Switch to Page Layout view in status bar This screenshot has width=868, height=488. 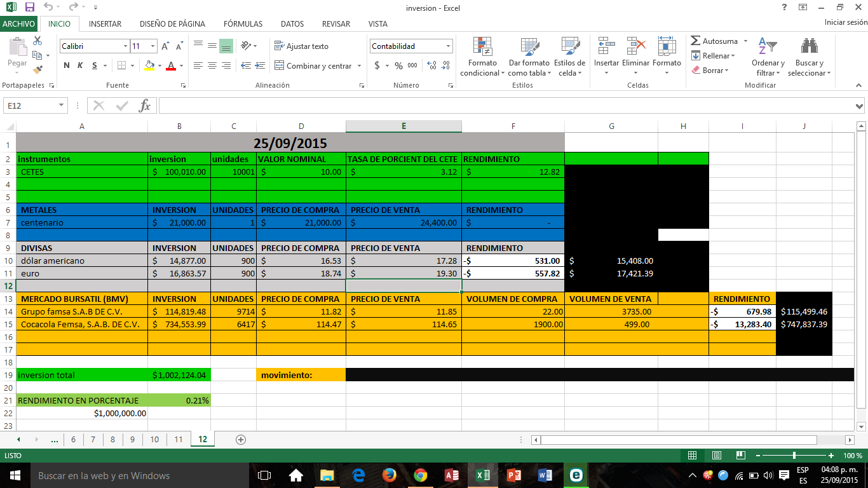coord(716,456)
